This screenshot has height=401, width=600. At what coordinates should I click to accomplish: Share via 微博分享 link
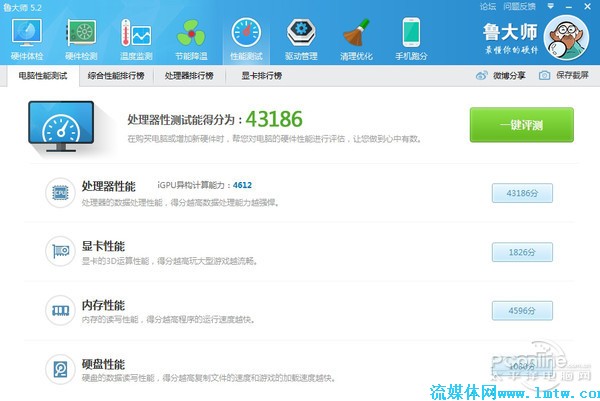[x=500, y=76]
